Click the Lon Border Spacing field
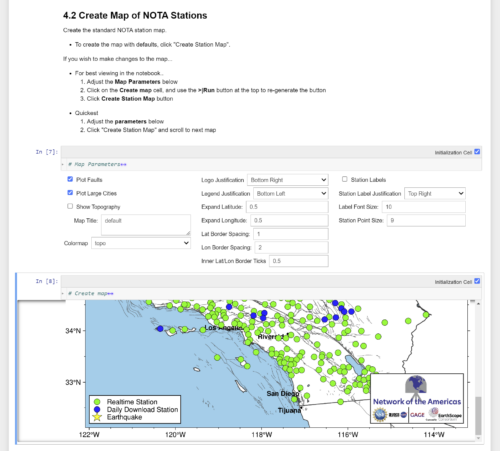The width and height of the screenshot is (500, 451). tap(292, 247)
